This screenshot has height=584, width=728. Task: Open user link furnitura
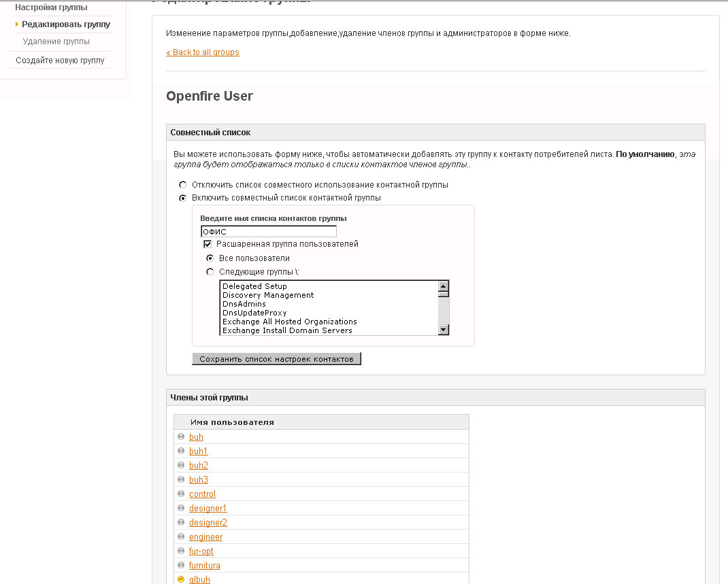204,566
